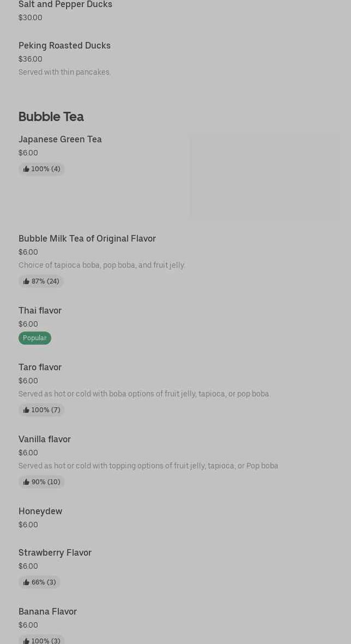Open the Thai flavor bubble tea
This screenshot has width=351, height=644.
pos(40,311)
